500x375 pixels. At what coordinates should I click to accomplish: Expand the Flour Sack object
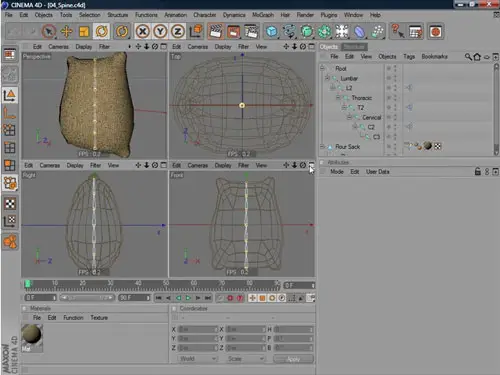coord(322,147)
